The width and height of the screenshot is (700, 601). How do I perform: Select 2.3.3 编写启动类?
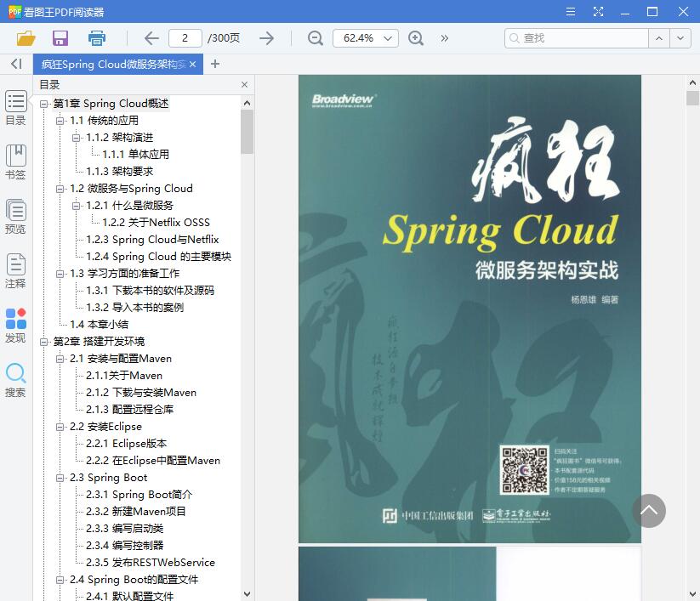(x=124, y=528)
